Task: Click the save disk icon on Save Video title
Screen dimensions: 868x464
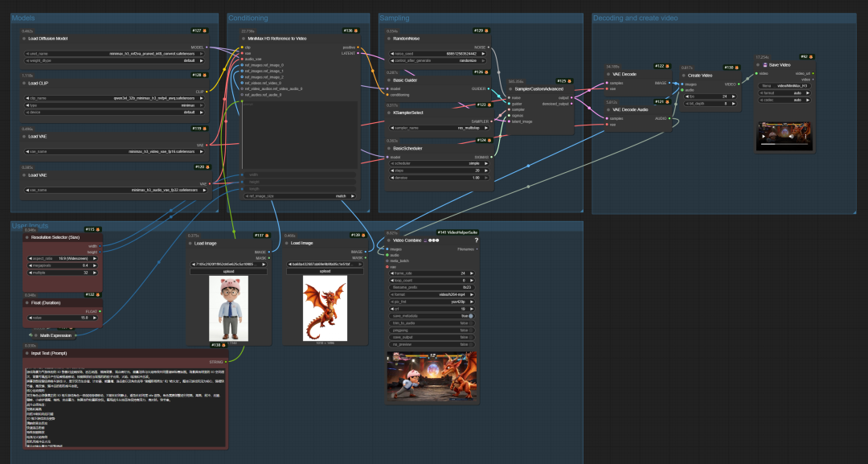Action: pyautogui.click(x=766, y=65)
